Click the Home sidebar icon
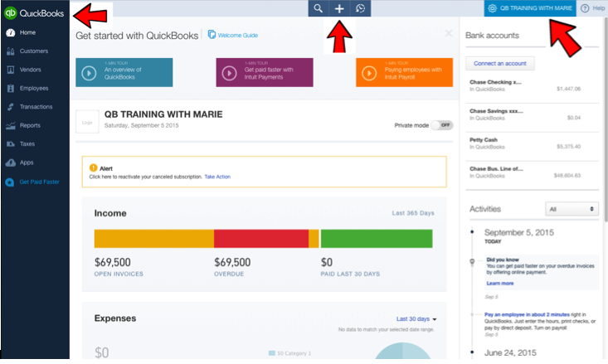 click(11, 32)
